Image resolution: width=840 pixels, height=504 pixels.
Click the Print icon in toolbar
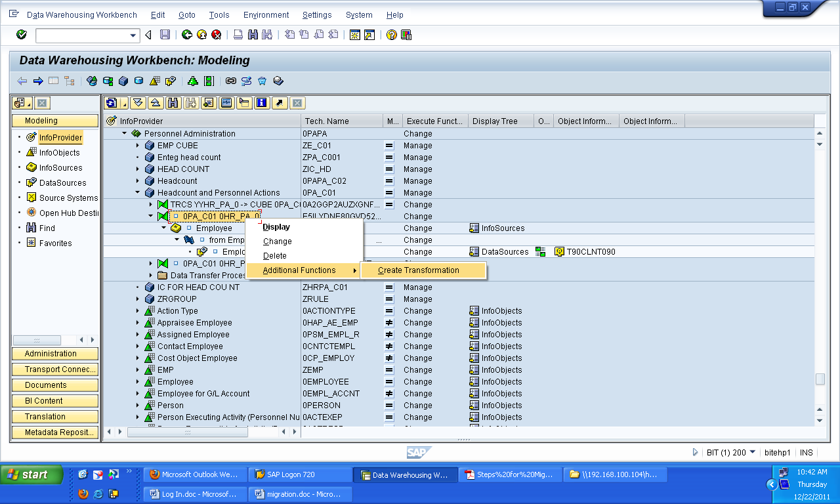pos(238,35)
